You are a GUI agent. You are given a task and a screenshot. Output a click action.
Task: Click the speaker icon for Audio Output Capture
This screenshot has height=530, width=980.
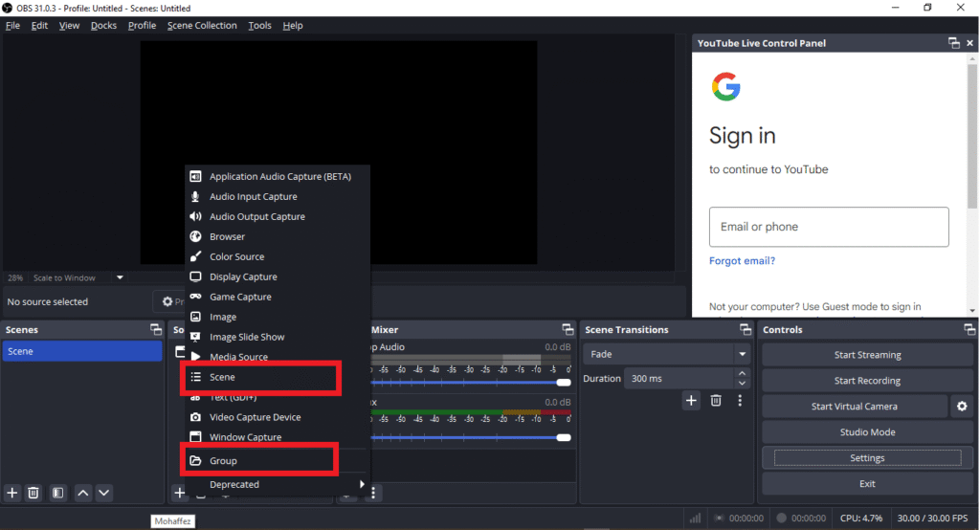pos(195,216)
